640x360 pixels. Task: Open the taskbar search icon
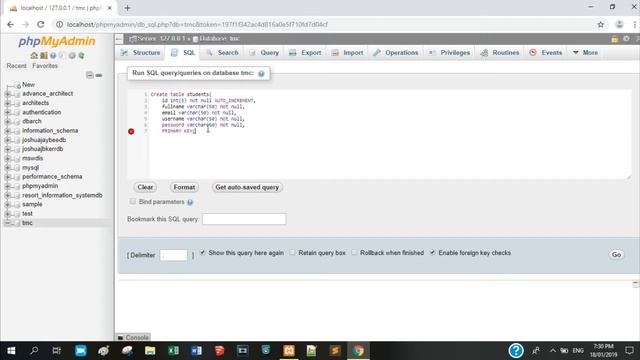point(34,351)
